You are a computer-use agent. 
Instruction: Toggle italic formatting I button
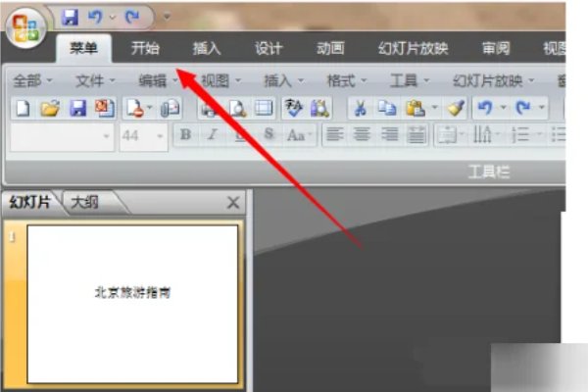[213, 134]
